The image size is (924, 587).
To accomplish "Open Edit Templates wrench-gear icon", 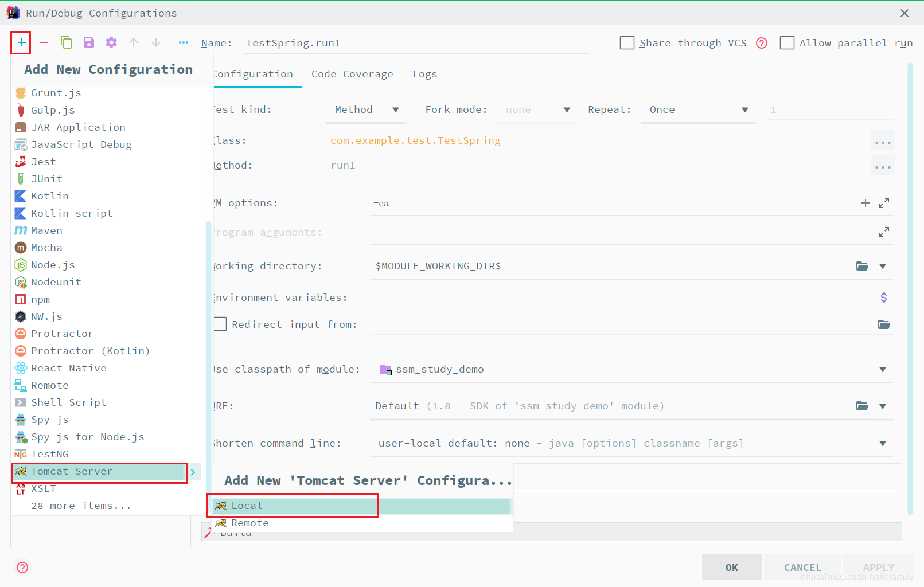I will pos(111,42).
